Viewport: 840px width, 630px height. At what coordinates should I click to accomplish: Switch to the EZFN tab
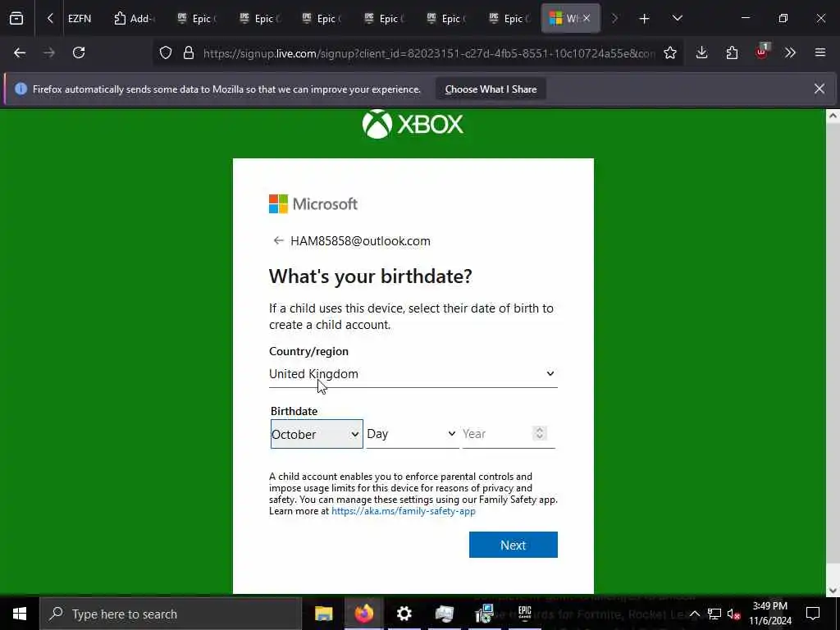click(x=80, y=19)
